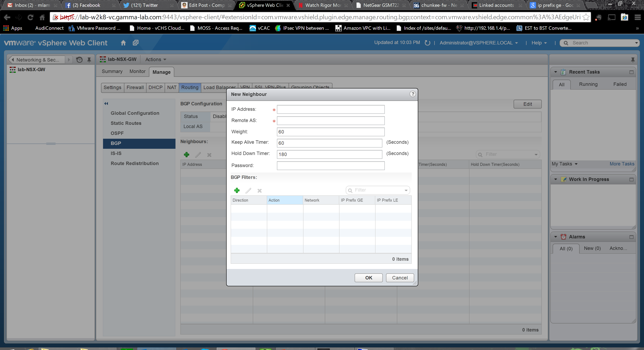Click the pin icon in navigator panel
The height and width of the screenshot is (350, 644).
(89, 60)
